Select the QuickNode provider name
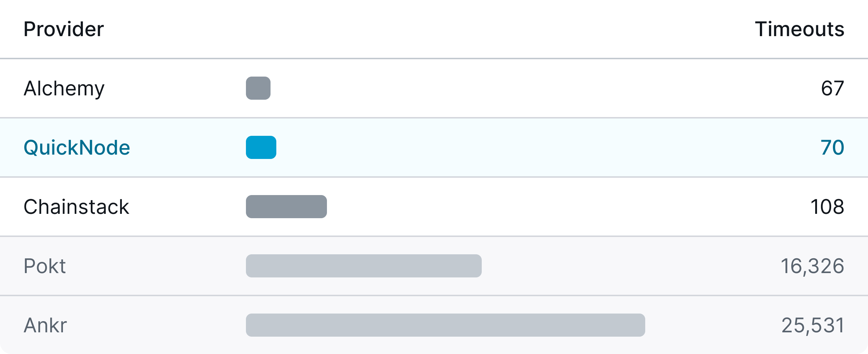 coord(77,148)
